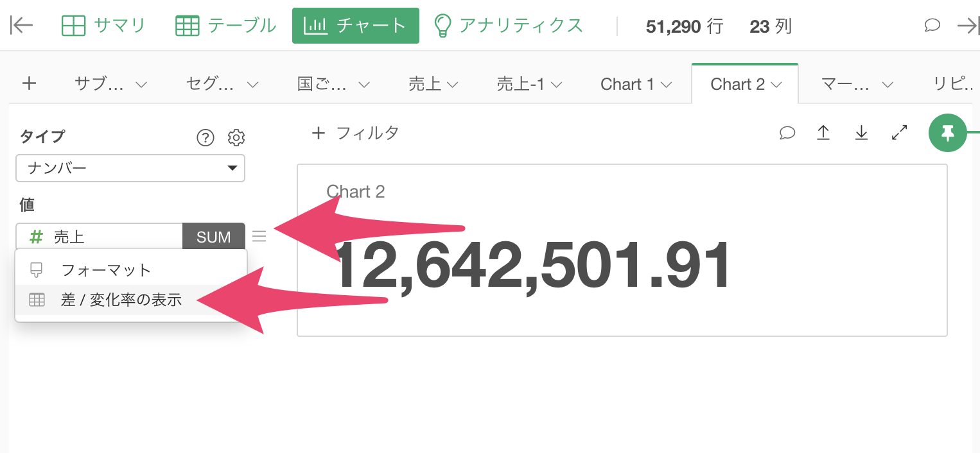Click the upload export arrow icon

click(823, 133)
